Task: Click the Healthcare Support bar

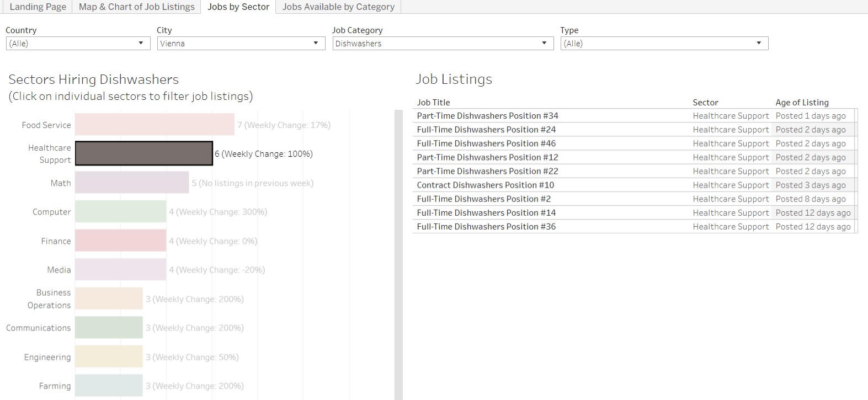Action: click(x=143, y=153)
